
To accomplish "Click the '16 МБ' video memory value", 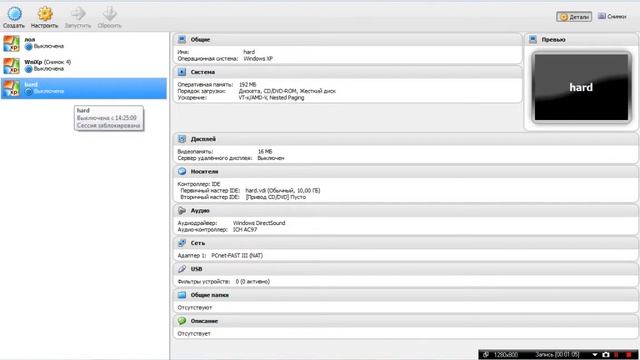I will (x=265, y=151).
